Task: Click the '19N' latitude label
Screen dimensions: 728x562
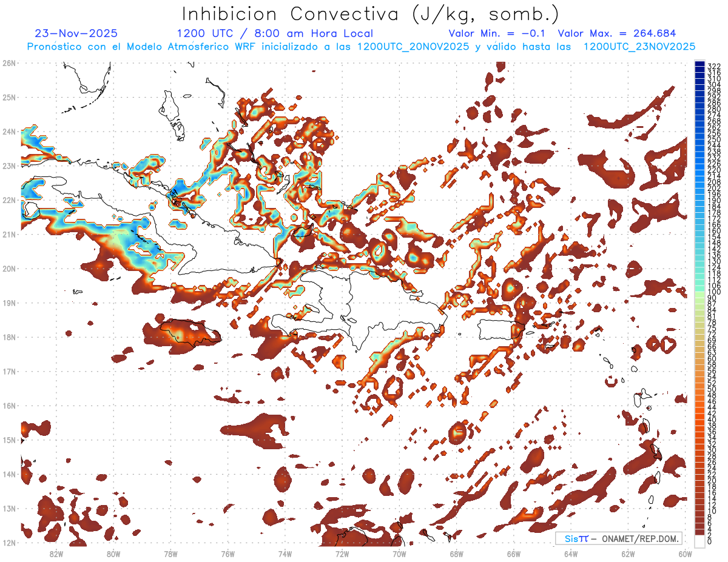Action: (8, 303)
